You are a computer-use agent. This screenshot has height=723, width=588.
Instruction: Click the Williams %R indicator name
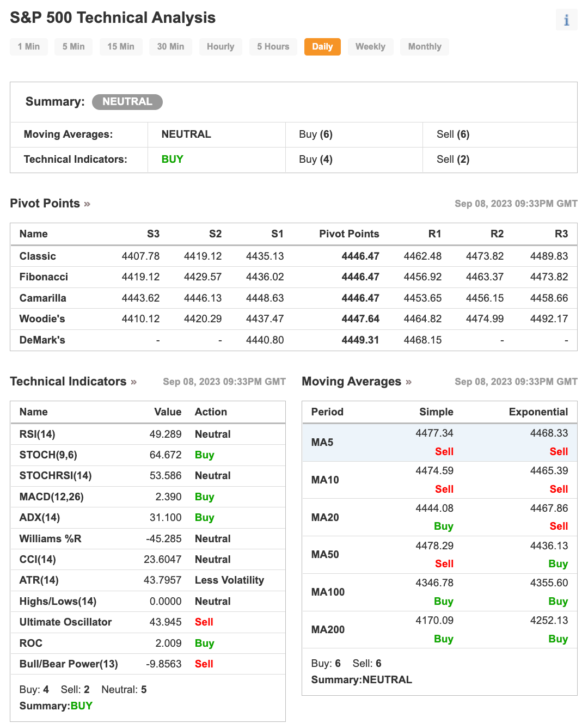(x=50, y=539)
